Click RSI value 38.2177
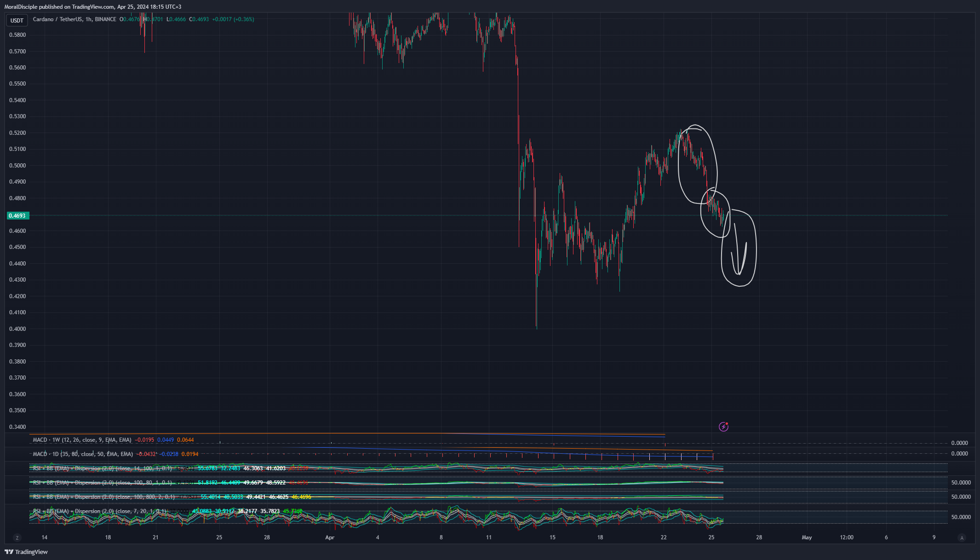Image resolution: width=980 pixels, height=560 pixels. 247,511
